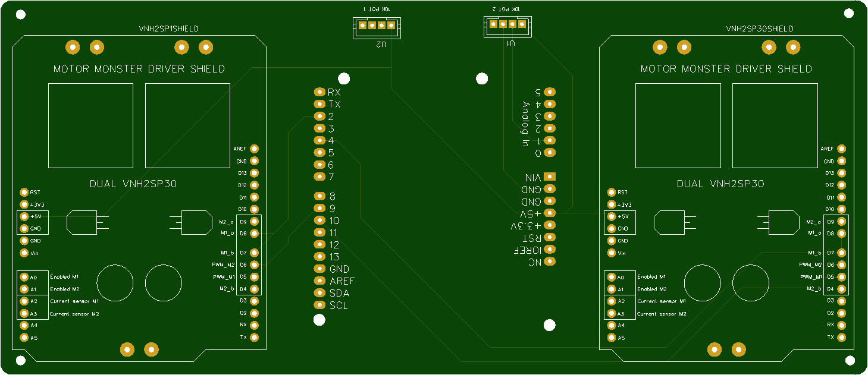The width and height of the screenshot is (868, 375).
Task: Select the Vin pad on VNH2SP30SHIELD
Action: click(x=612, y=253)
